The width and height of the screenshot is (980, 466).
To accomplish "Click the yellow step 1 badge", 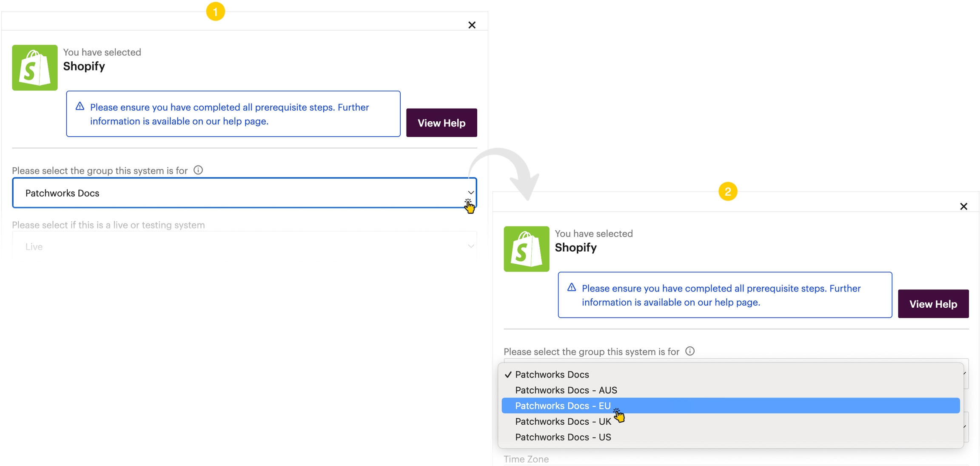I will (215, 11).
